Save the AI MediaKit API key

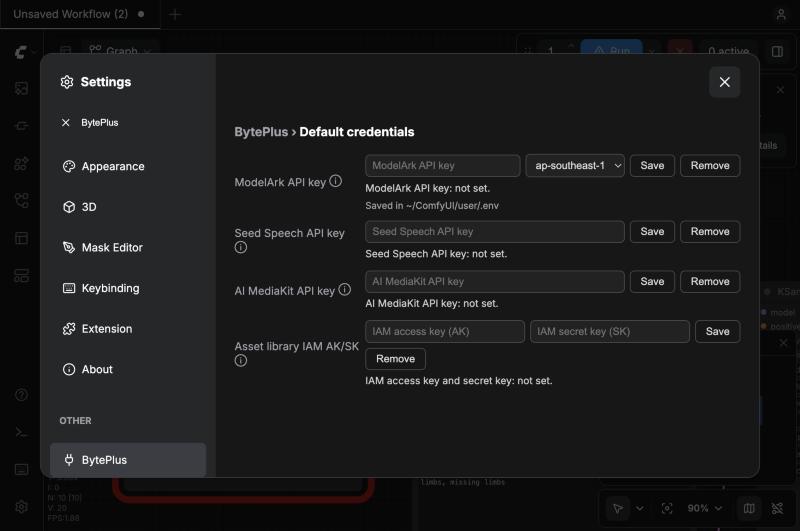(652, 282)
